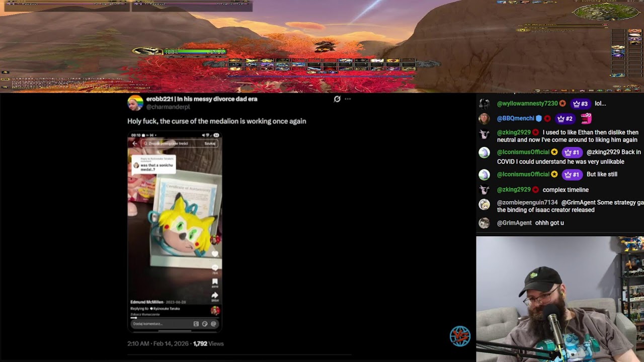
Task: Tap the @ mention icon in comment bar
Action: pos(213,324)
